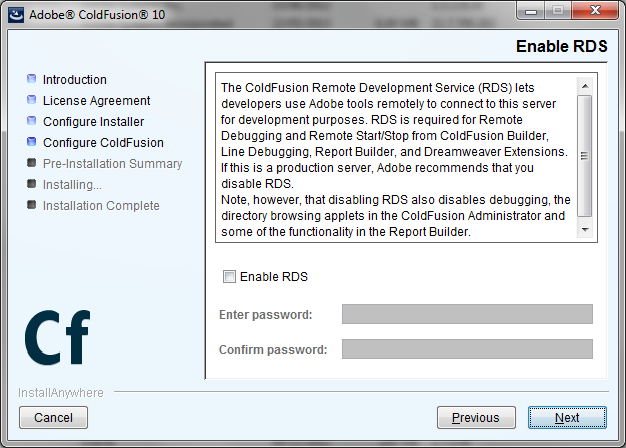Cancel the ColdFusion installation
The height and width of the screenshot is (448, 626).
[x=53, y=418]
